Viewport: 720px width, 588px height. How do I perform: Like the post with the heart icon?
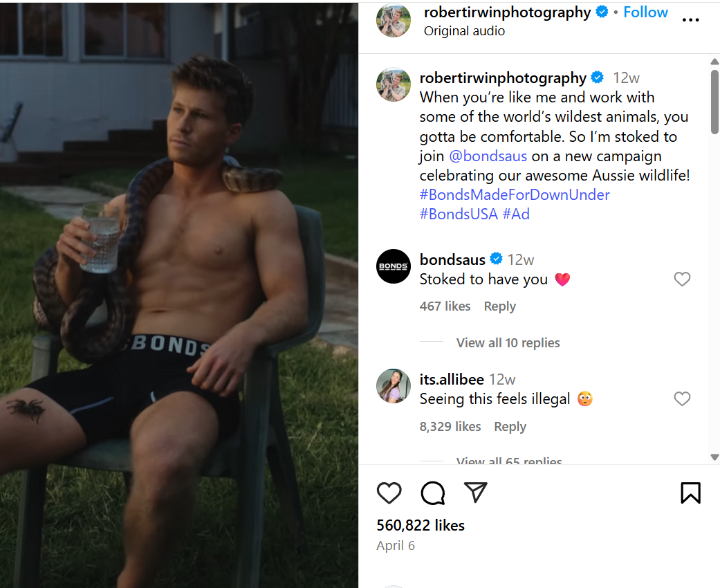(x=389, y=493)
